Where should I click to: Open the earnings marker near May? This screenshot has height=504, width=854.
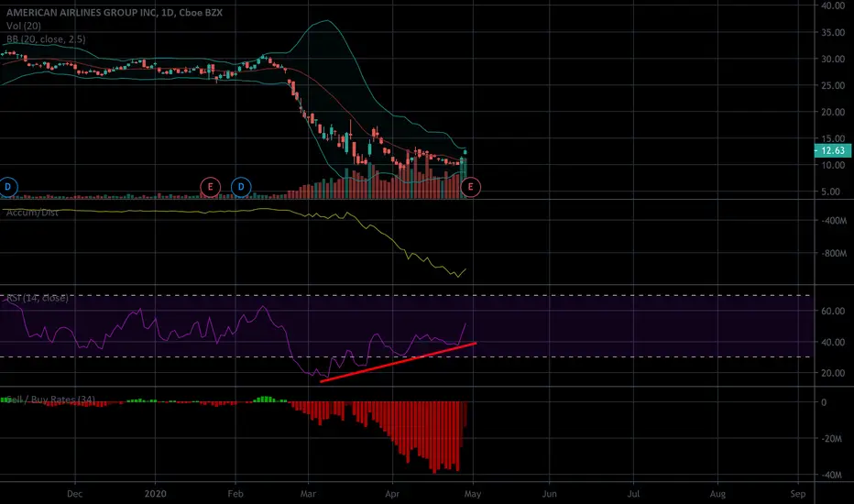point(471,187)
